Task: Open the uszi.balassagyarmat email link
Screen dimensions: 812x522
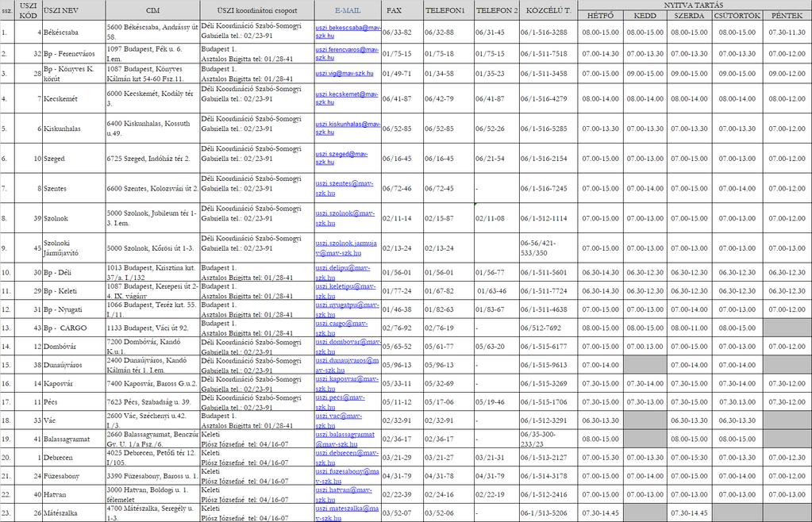Action: point(345,439)
